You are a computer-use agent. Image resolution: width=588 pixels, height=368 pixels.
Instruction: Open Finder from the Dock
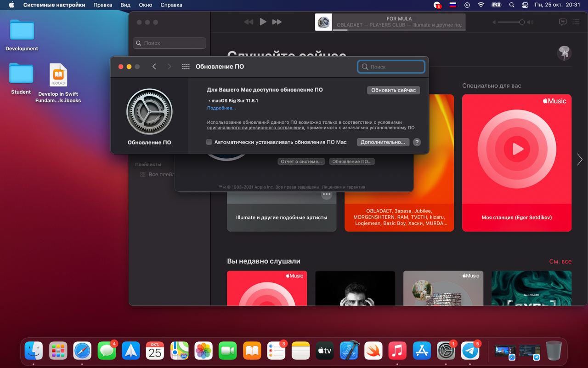click(34, 351)
